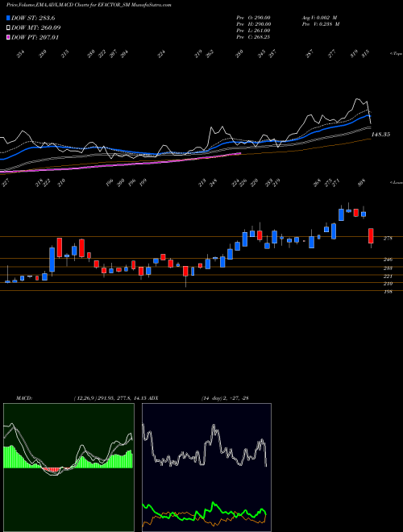Click the MACD label above the green panel
Viewport: 403px width, 532px height.
click(23, 398)
